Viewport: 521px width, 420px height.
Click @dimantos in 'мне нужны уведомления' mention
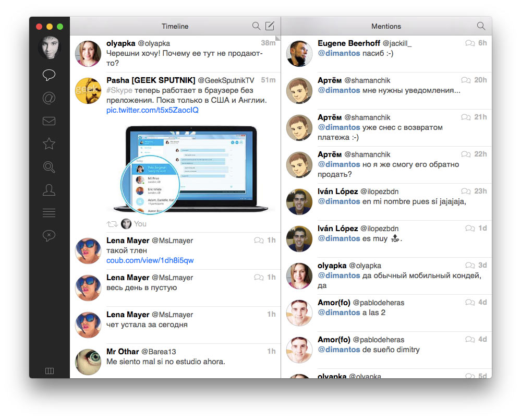click(x=339, y=90)
